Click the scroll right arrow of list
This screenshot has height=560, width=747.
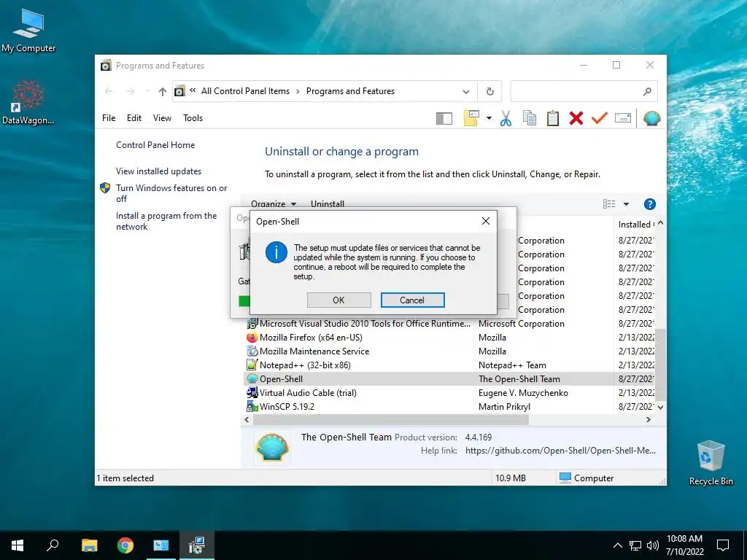click(x=648, y=419)
